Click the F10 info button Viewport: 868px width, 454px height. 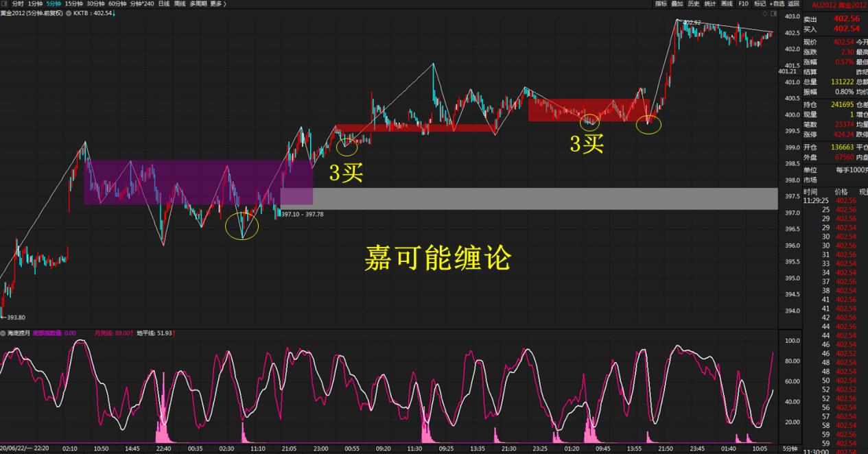point(743,3)
